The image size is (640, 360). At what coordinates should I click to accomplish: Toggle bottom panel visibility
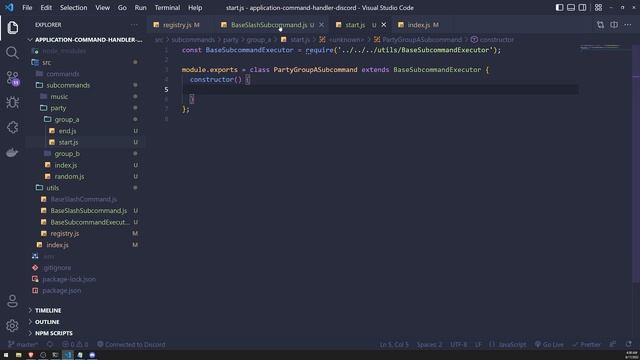click(571, 8)
